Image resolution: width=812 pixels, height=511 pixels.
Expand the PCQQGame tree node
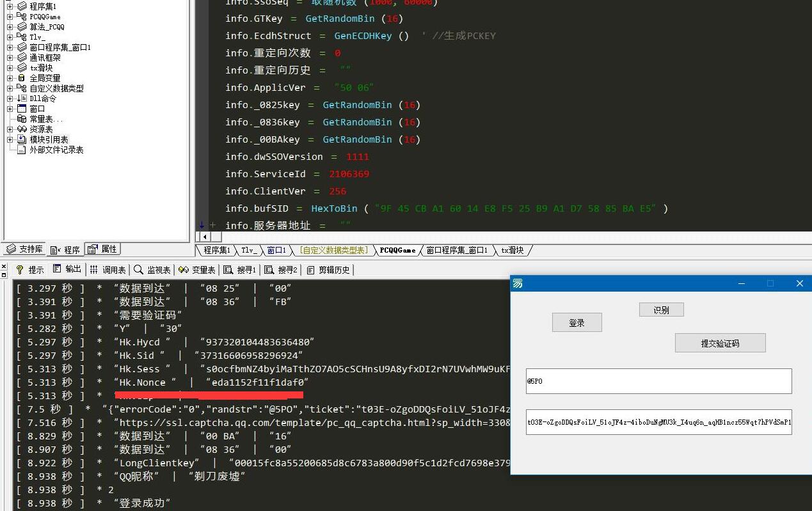pos(10,17)
